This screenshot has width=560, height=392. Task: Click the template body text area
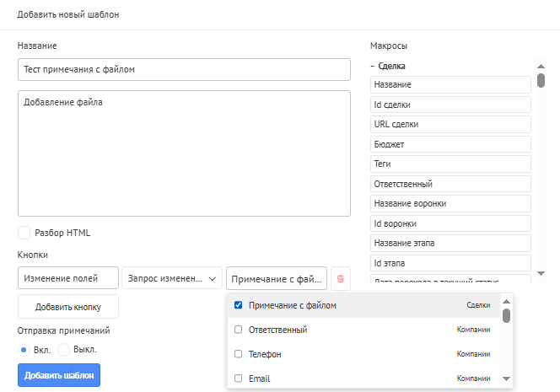[x=184, y=153]
